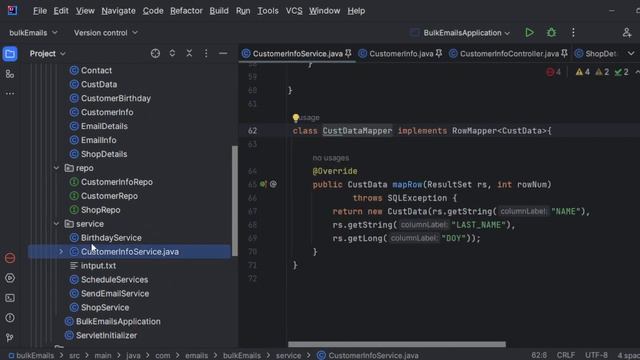
Task: Select intput.txt file in tree
Action: click(x=98, y=266)
